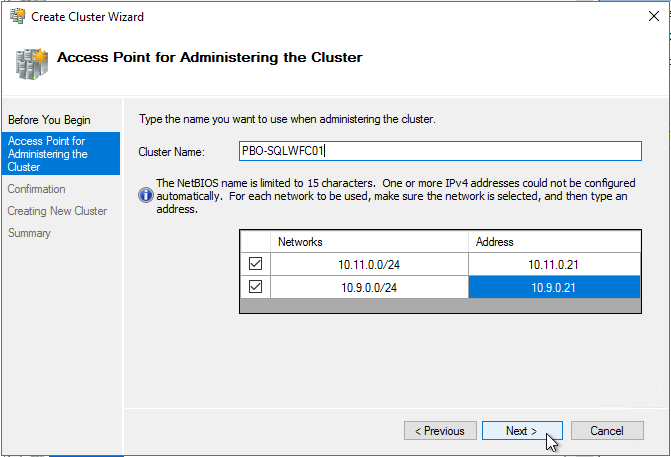The image size is (671, 457).
Task: Click in the Cluster Name text field
Action: (x=440, y=151)
